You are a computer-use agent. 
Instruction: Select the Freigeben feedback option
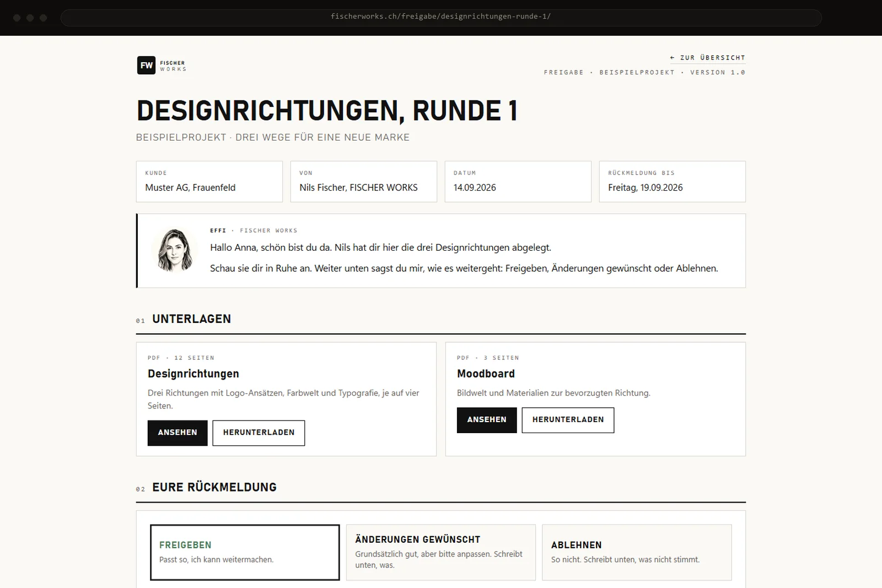coord(245,552)
